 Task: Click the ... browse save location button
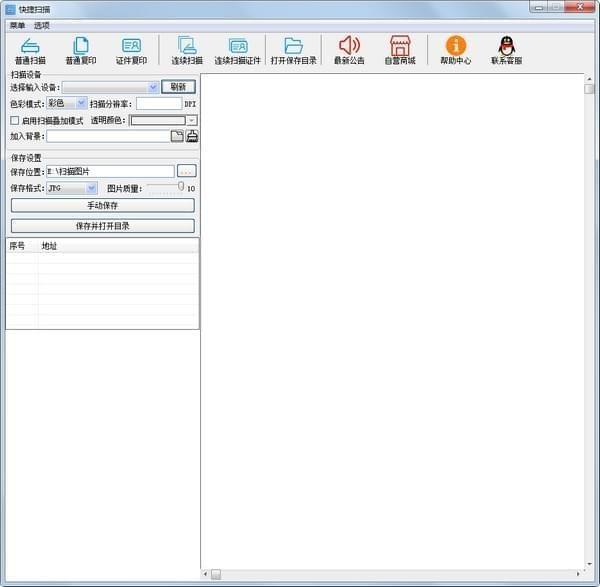click(x=186, y=171)
